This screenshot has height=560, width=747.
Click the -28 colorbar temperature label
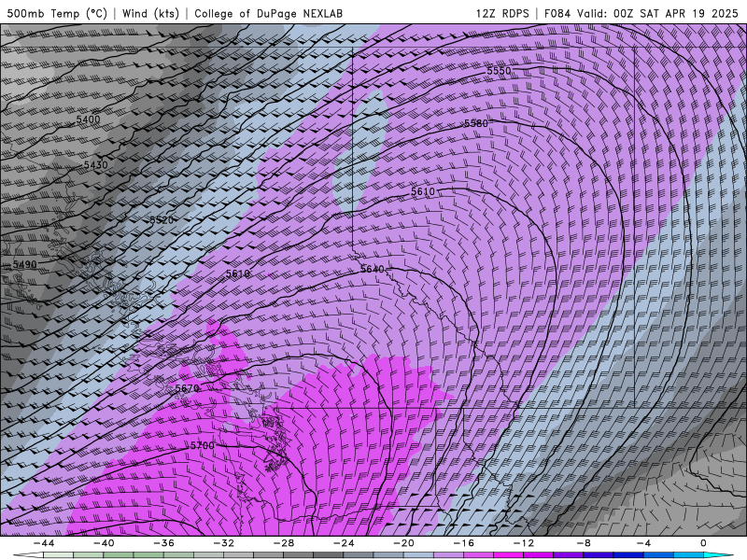(284, 543)
